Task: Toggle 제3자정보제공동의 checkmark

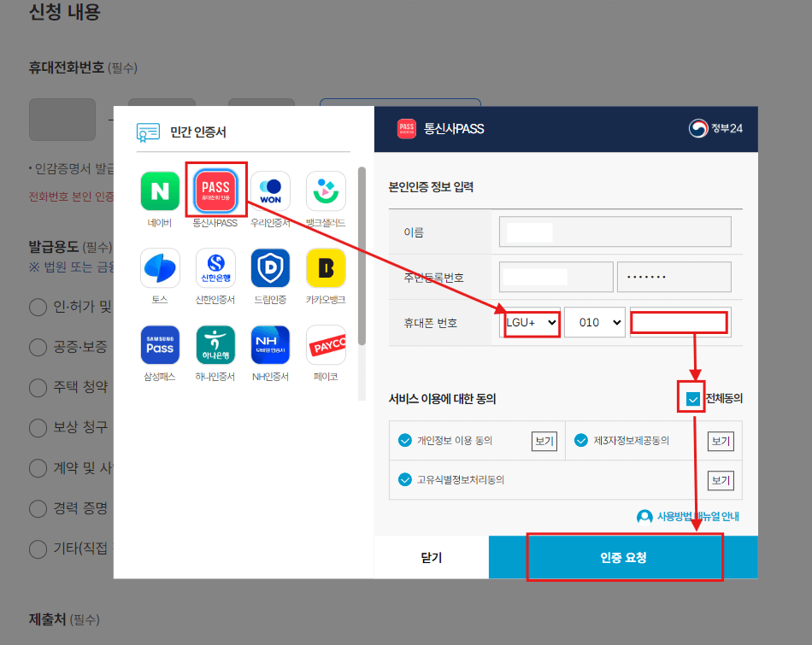Action: pyautogui.click(x=581, y=441)
